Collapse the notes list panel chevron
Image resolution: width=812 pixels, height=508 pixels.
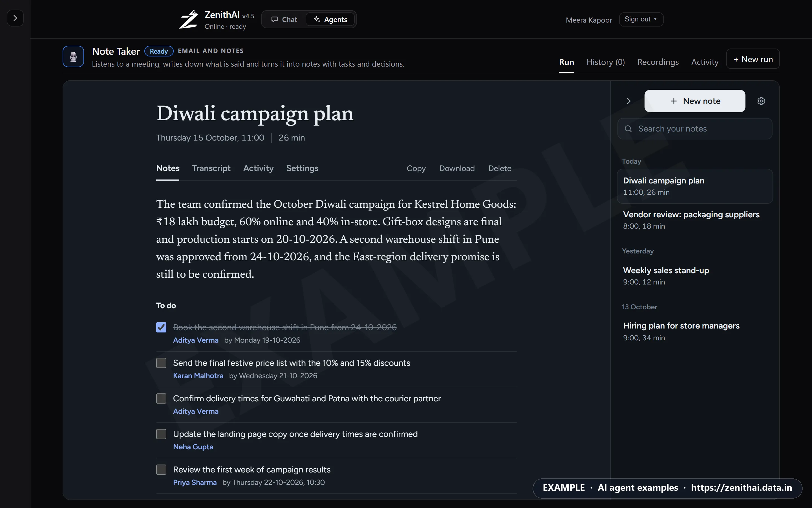pos(629,101)
